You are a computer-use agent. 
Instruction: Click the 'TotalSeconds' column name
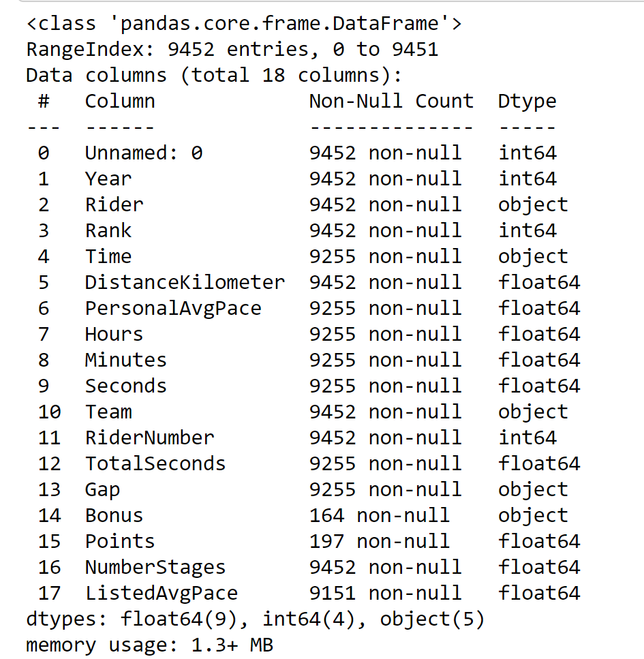coord(155,463)
